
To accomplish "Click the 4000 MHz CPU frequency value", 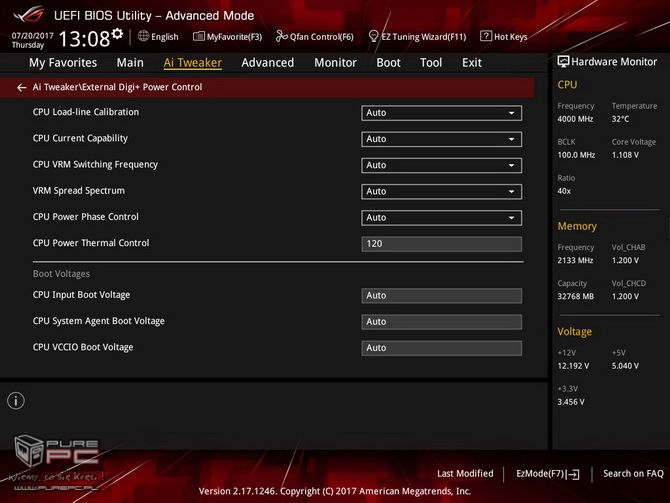I will click(x=575, y=119).
